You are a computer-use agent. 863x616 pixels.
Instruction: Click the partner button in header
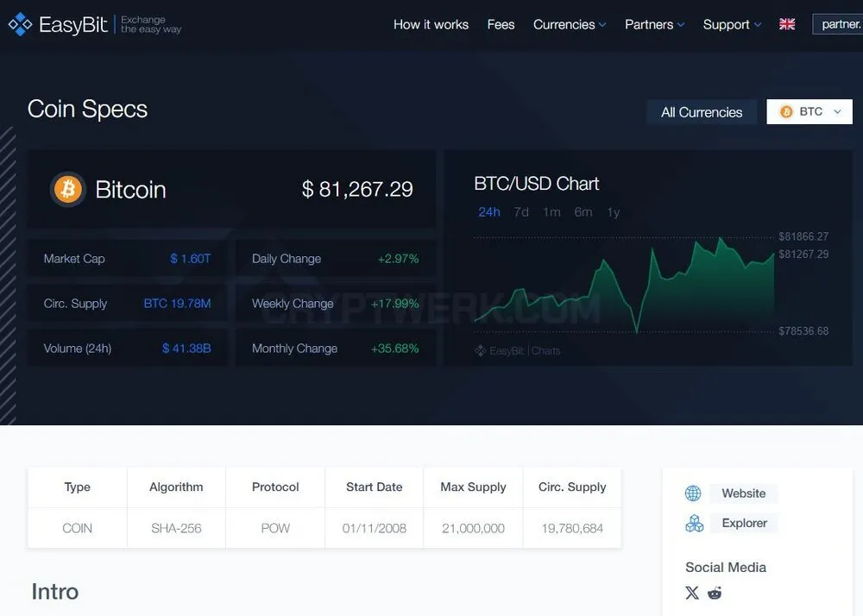point(838,24)
